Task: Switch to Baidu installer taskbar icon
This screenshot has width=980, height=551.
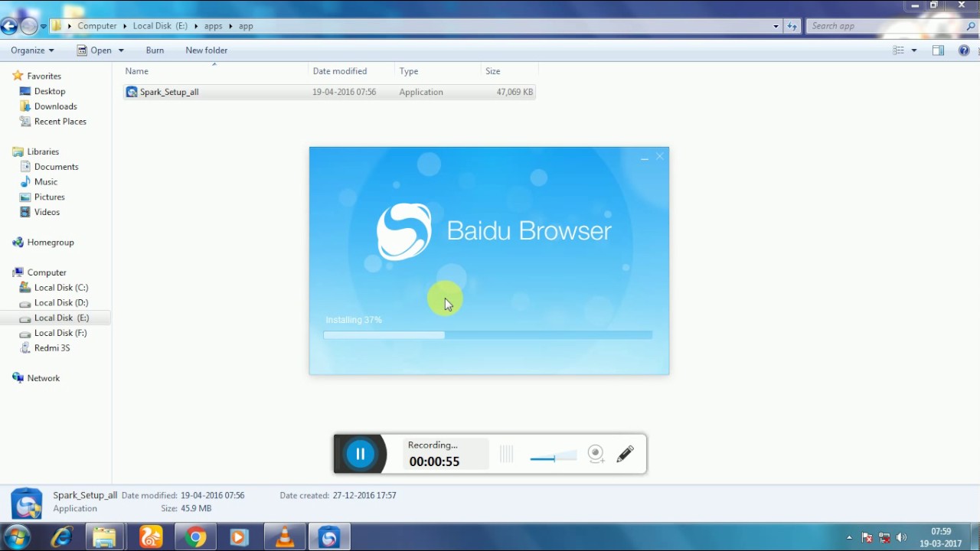Action: [x=329, y=537]
